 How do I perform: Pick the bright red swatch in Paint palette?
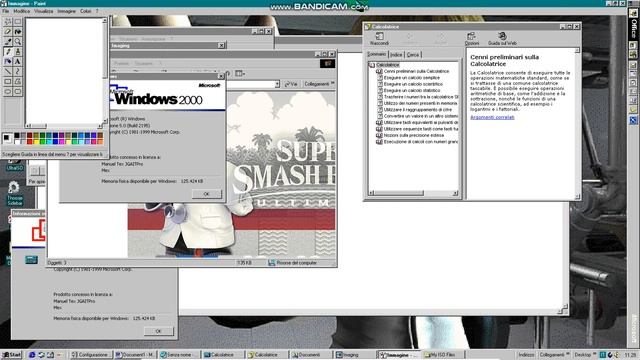29,141
